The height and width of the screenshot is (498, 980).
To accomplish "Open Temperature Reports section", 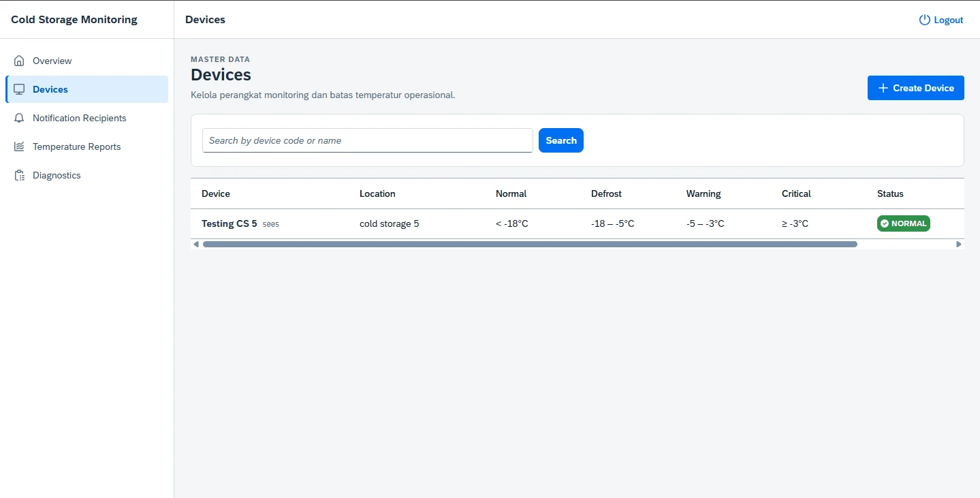I will coord(86,146).
